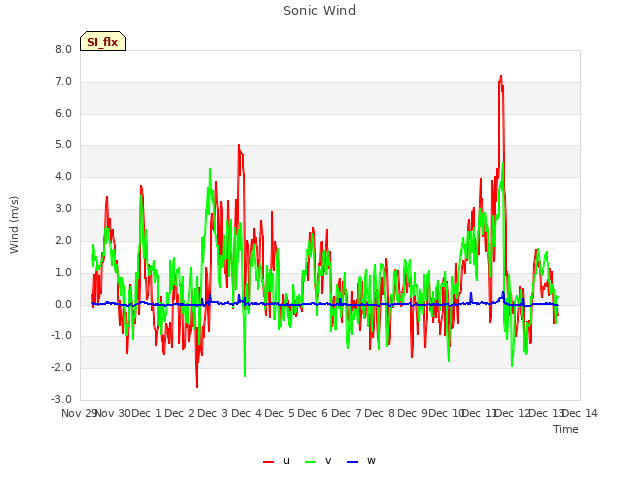The image size is (640, 480).
Task: Click the 7.0 y-axis tick label
Action: [63, 82]
